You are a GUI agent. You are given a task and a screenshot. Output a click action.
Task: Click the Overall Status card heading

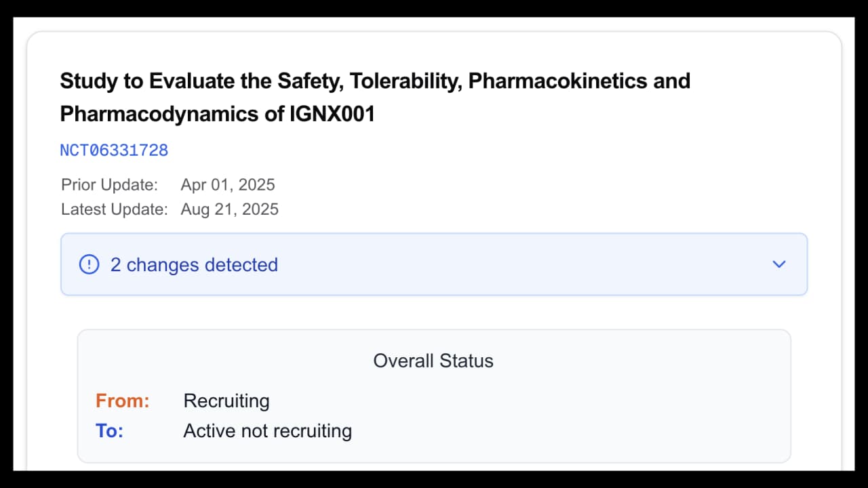point(433,361)
